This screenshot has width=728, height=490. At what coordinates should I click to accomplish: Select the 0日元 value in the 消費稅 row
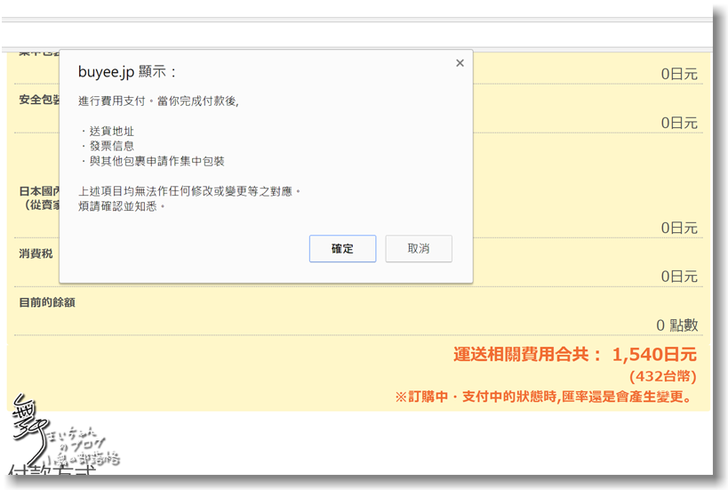pyautogui.click(x=679, y=276)
